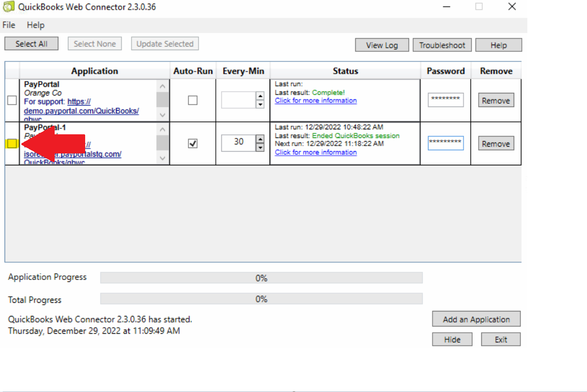
Task: Click the 'Complete!' last result text
Action: (328, 92)
